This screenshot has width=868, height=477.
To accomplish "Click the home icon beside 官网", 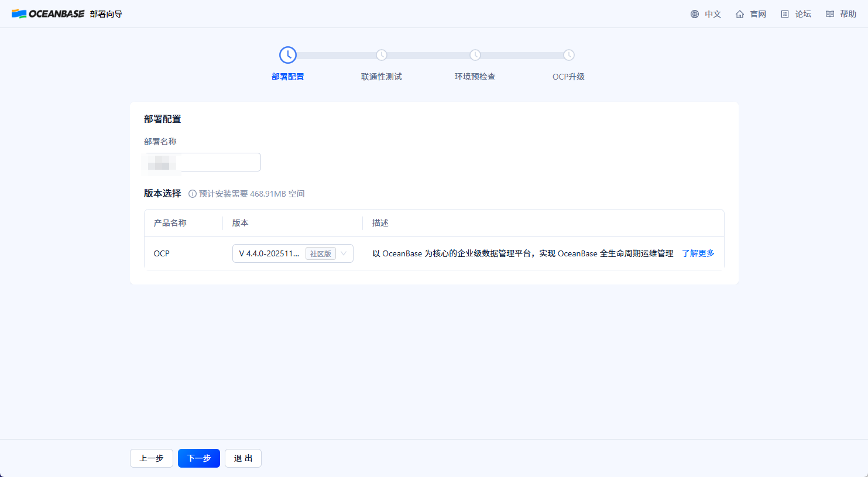I will (740, 14).
